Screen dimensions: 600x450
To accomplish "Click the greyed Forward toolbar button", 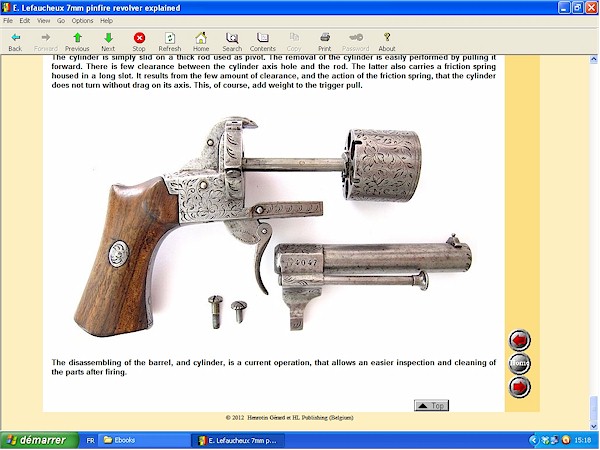I will tap(46, 42).
